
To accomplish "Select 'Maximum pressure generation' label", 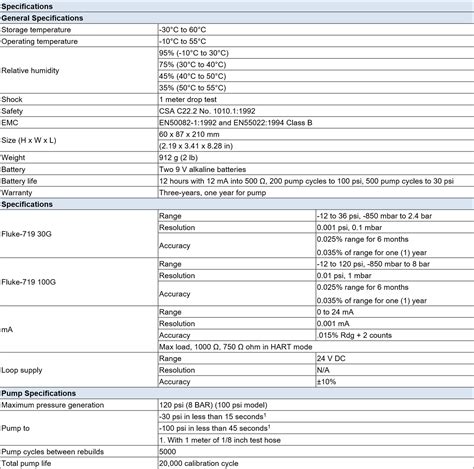I will click(53, 405).
